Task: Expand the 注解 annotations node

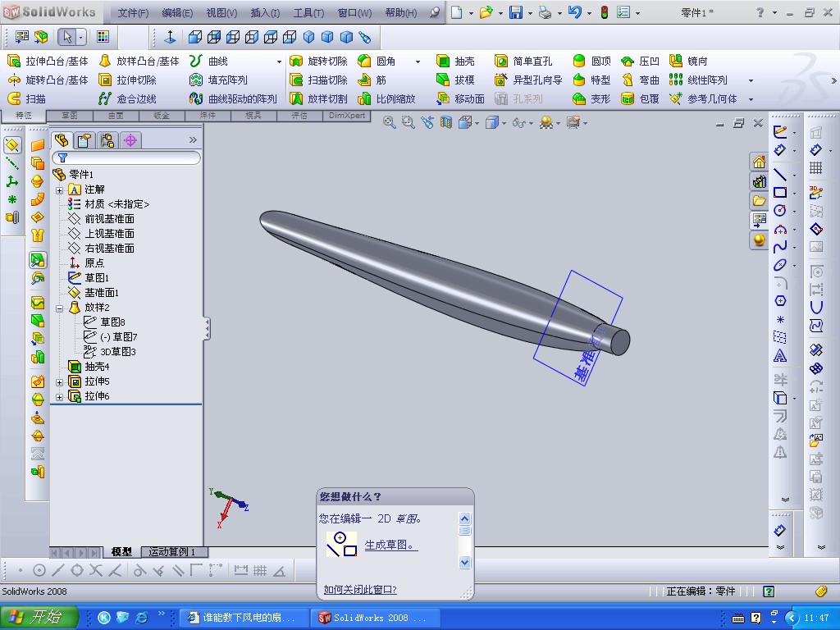Action: (59, 189)
